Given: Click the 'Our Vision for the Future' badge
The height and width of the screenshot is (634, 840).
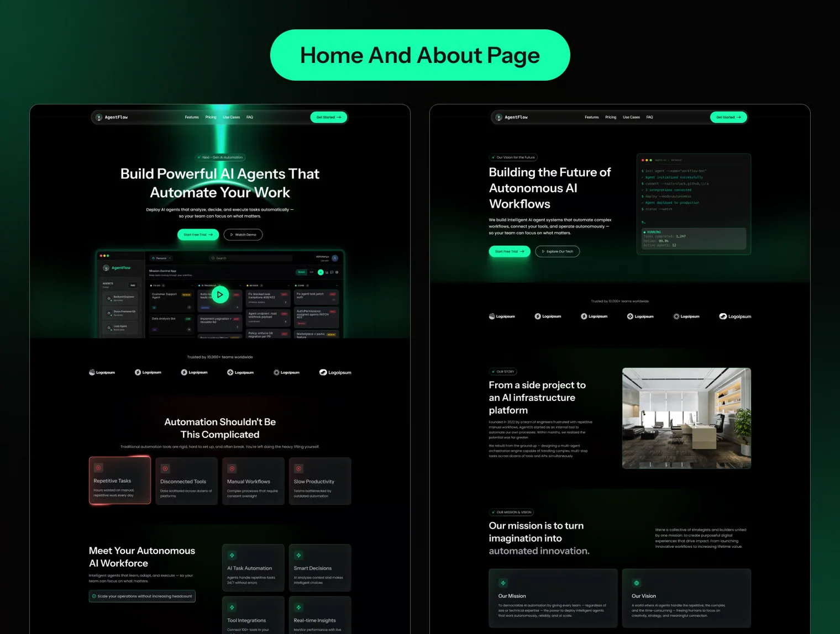Looking at the screenshot, I should tap(513, 157).
